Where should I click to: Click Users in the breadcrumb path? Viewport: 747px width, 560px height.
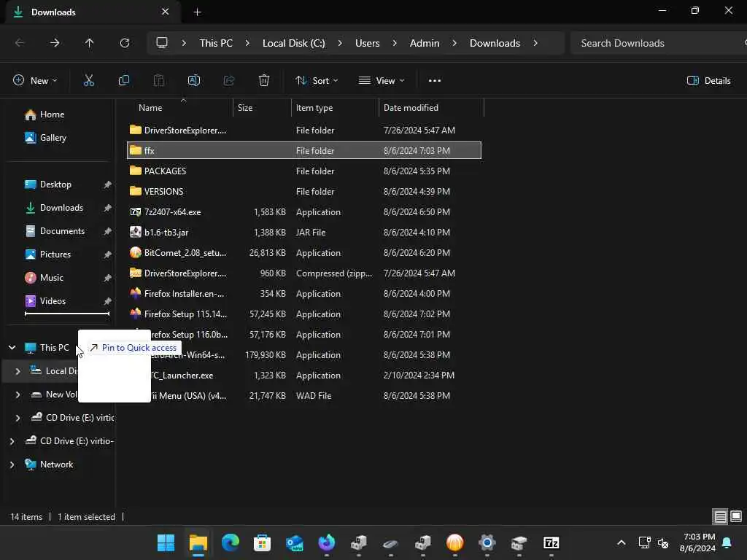coord(368,43)
